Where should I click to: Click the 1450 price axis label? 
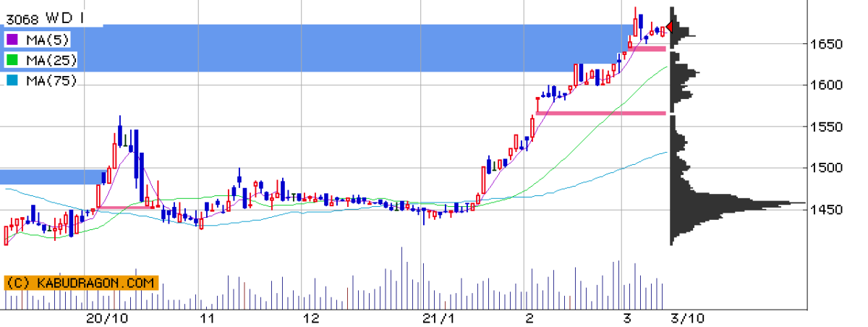[828, 210]
